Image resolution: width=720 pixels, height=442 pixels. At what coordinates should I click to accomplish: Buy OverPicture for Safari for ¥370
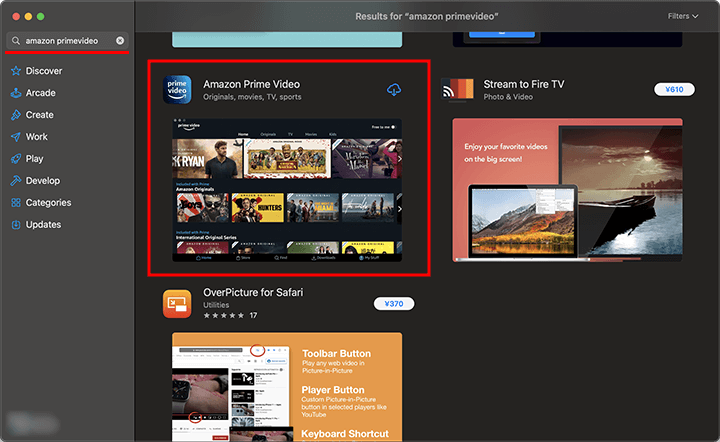(x=394, y=304)
